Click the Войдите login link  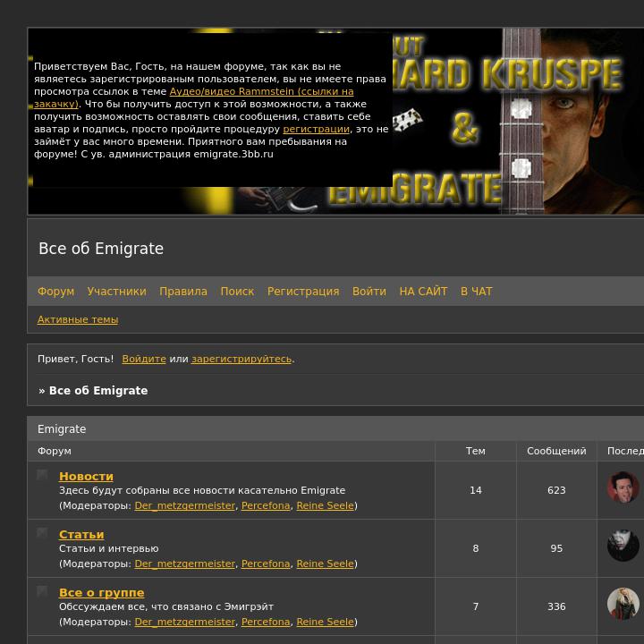click(x=144, y=359)
